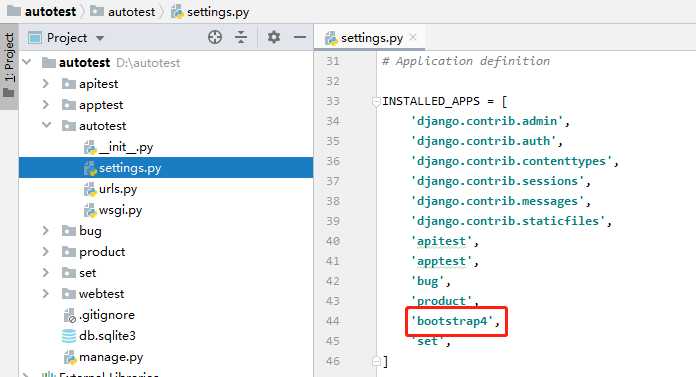Viewport: 696px width, 377px height.
Task: Select the apitest folder in tree
Action: 99,84
